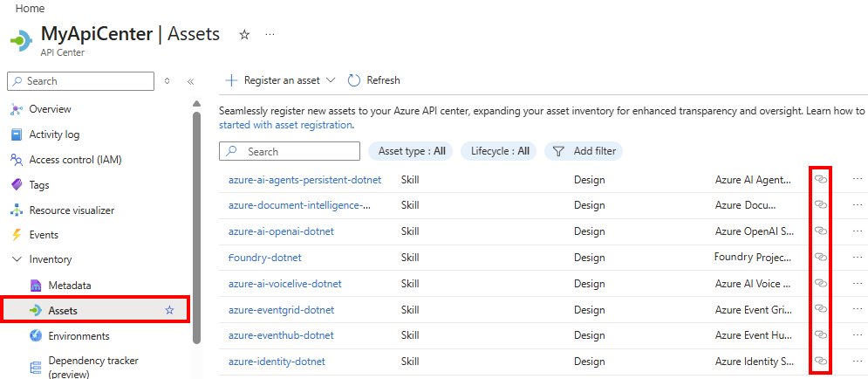868x379 pixels.
Task: Open more options for azure-ai-agents-persistent-dotnet row
Action: coord(858,180)
